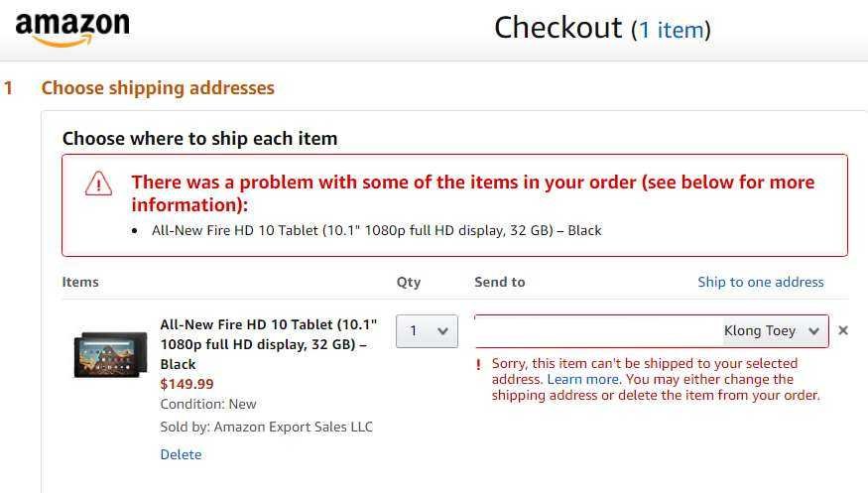
Task: Click the step number 1 indicator
Action: tap(8, 88)
